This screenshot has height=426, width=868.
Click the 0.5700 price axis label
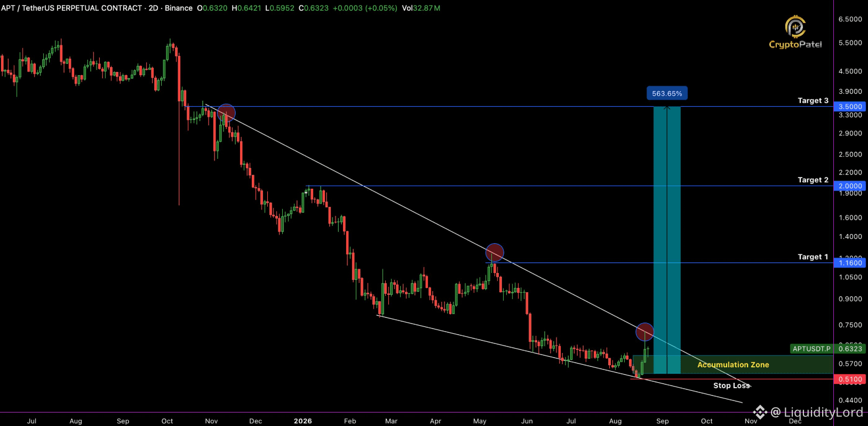click(x=850, y=364)
